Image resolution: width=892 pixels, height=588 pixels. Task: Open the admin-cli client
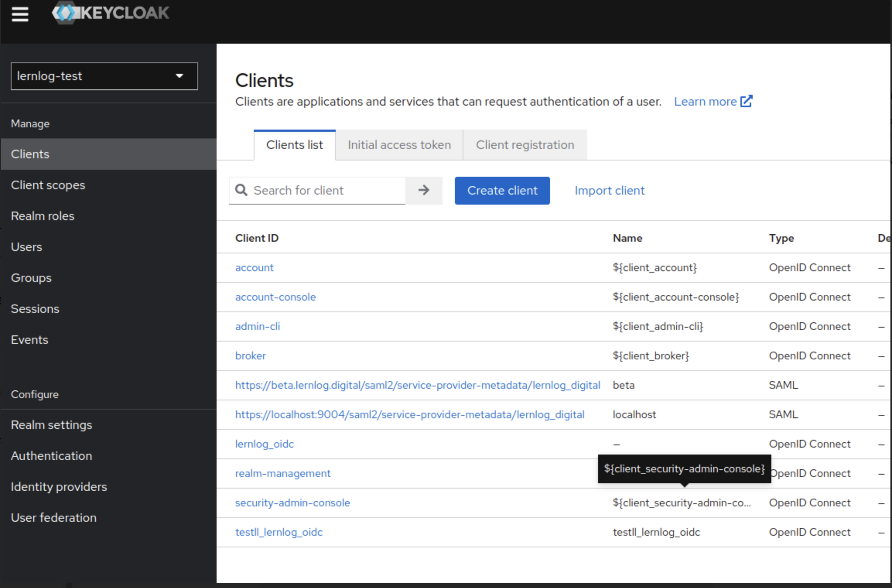[258, 326]
